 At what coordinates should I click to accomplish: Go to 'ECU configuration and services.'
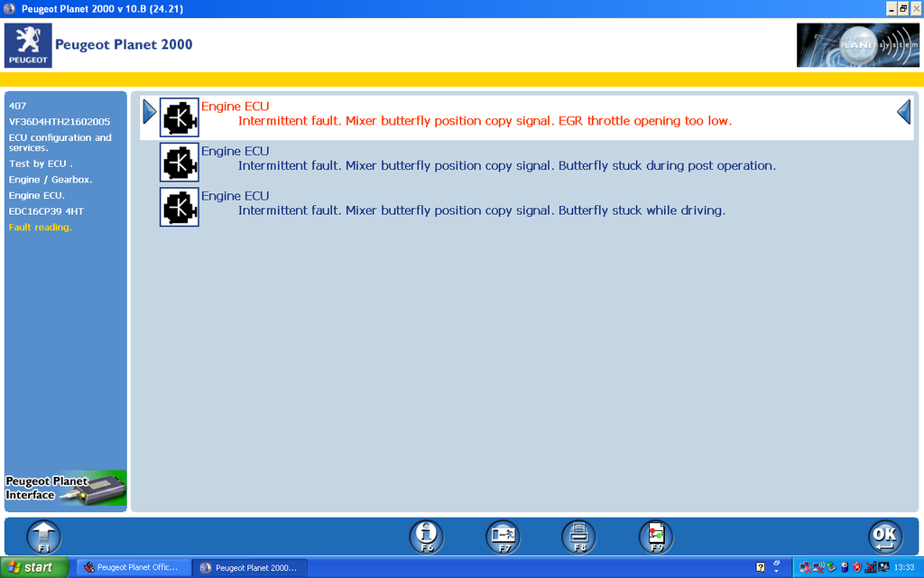coord(60,143)
